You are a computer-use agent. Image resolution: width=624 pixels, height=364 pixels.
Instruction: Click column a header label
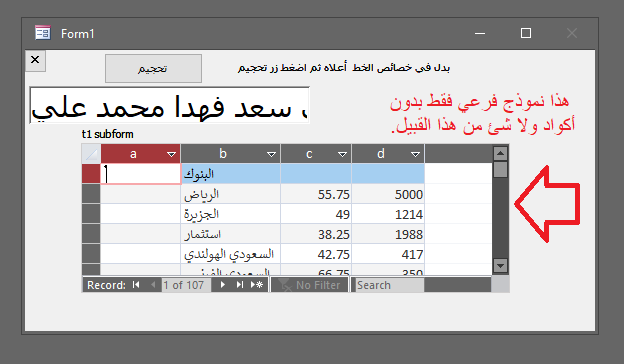point(133,154)
